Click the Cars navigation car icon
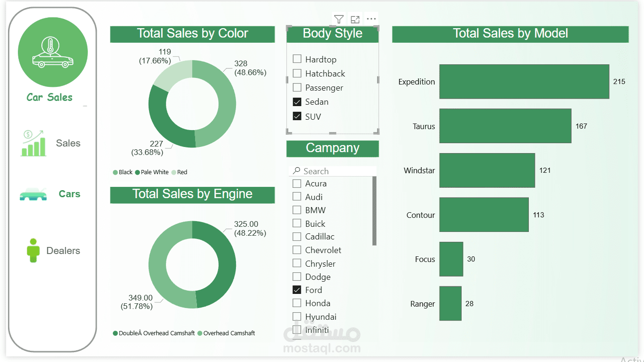Screen dimensions: 644x362 (x=33, y=194)
